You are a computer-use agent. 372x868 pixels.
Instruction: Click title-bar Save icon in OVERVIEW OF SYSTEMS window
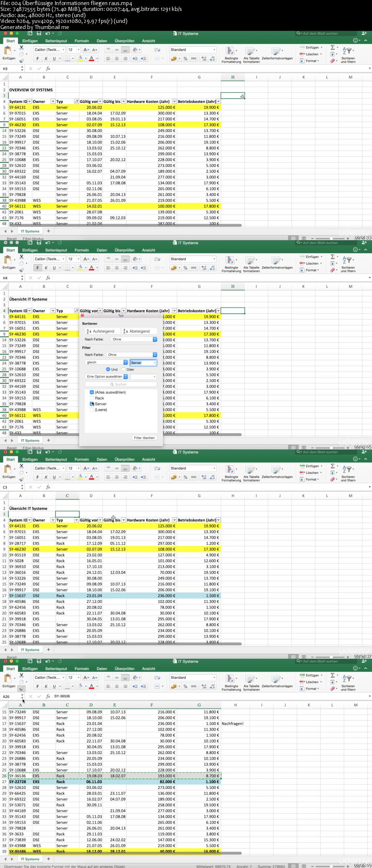point(39,33)
